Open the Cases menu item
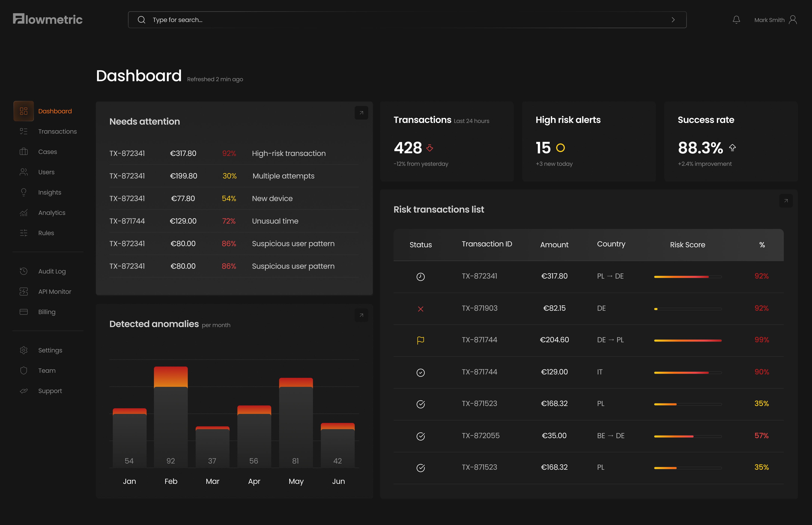 (x=47, y=152)
